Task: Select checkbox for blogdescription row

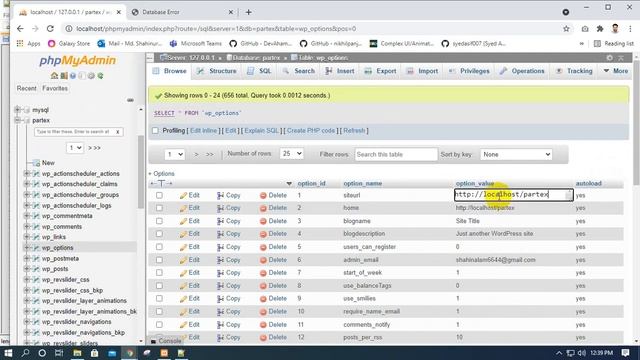Action: (x=159, y=234)
